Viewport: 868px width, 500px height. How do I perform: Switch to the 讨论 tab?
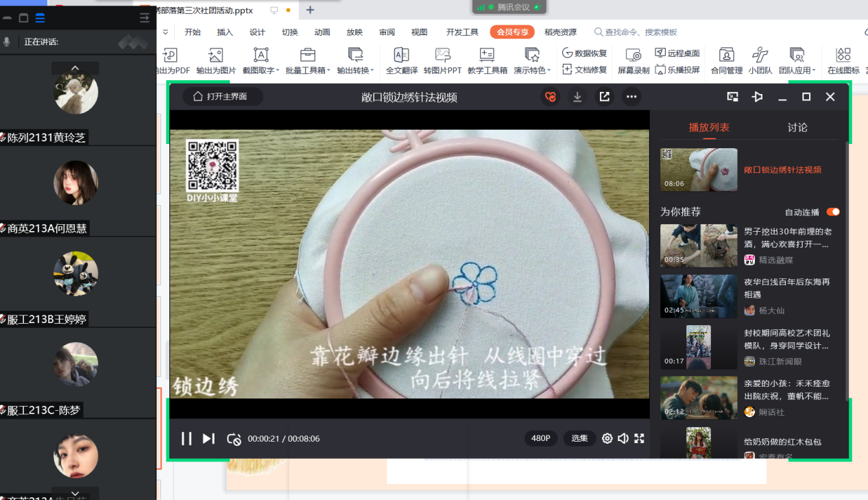point(797,128)
